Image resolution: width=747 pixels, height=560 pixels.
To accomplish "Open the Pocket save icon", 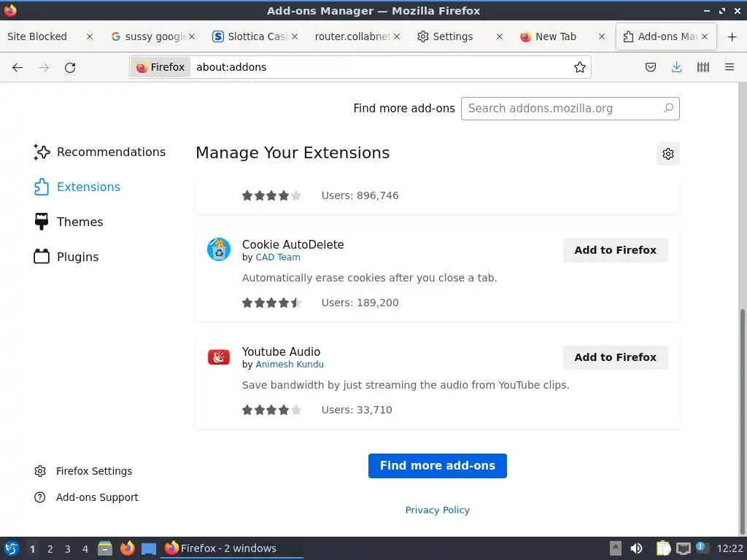I will pyautogui.click(x=650, y=67).
